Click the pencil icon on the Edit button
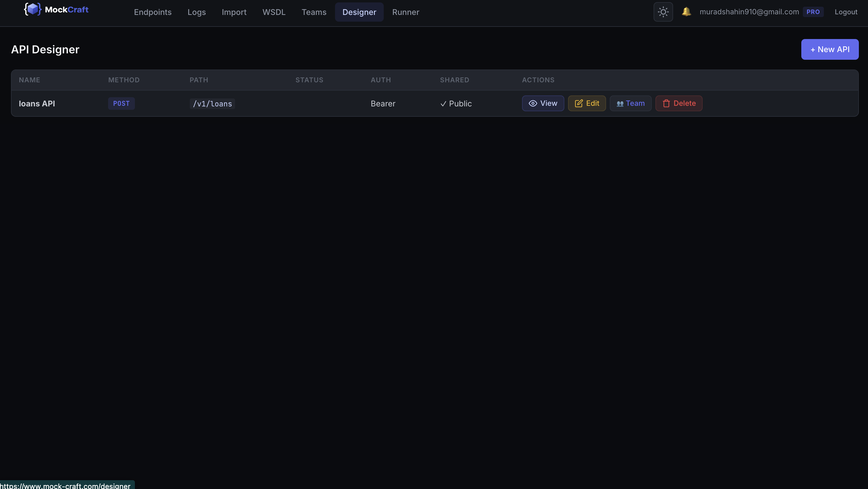Screen dimensions: 868x489 [x=579, y=104]
